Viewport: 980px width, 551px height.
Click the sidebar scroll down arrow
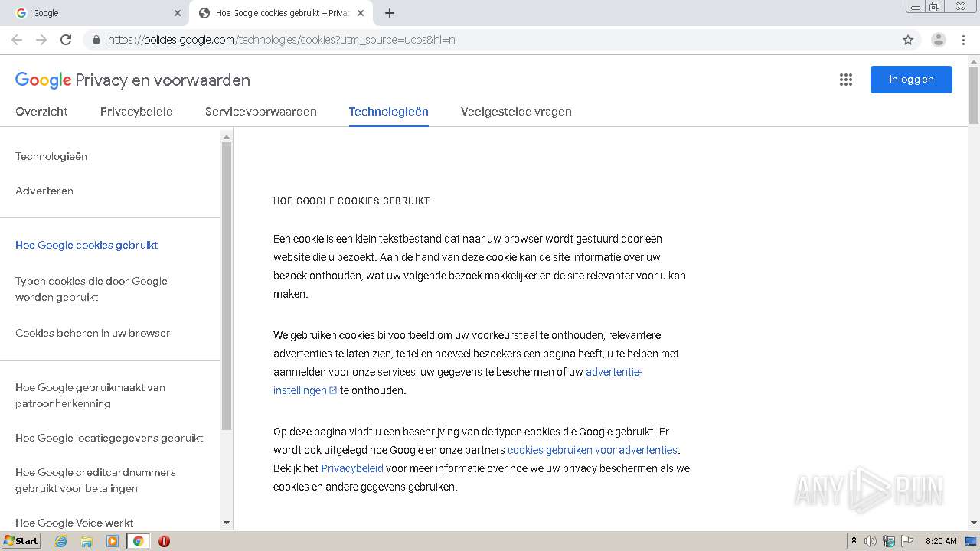(x=226, y=523)
